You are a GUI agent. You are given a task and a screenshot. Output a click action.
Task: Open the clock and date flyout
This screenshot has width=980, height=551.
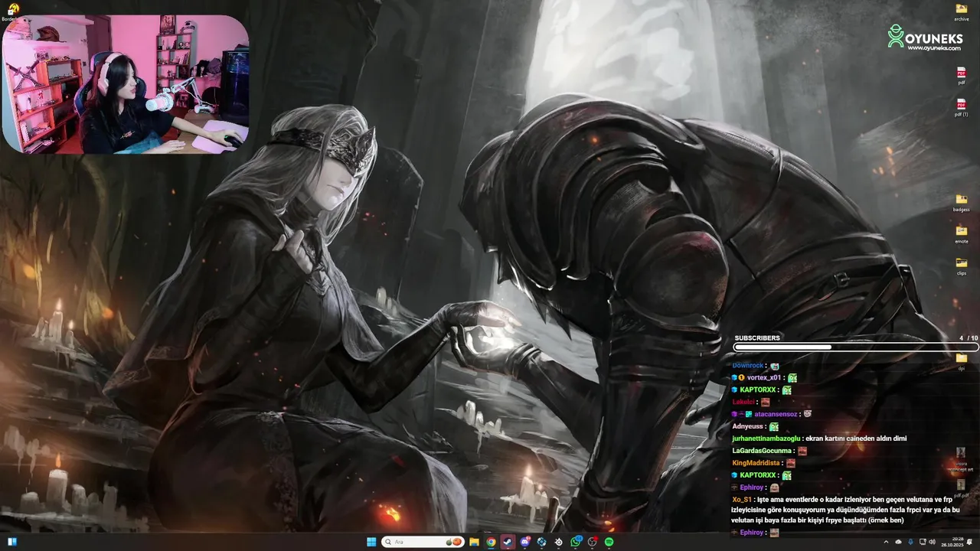coord(952,542)
